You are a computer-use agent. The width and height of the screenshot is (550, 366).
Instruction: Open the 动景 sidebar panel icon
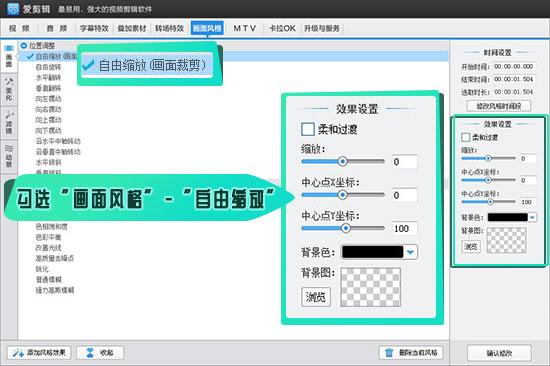click(9, 156)
